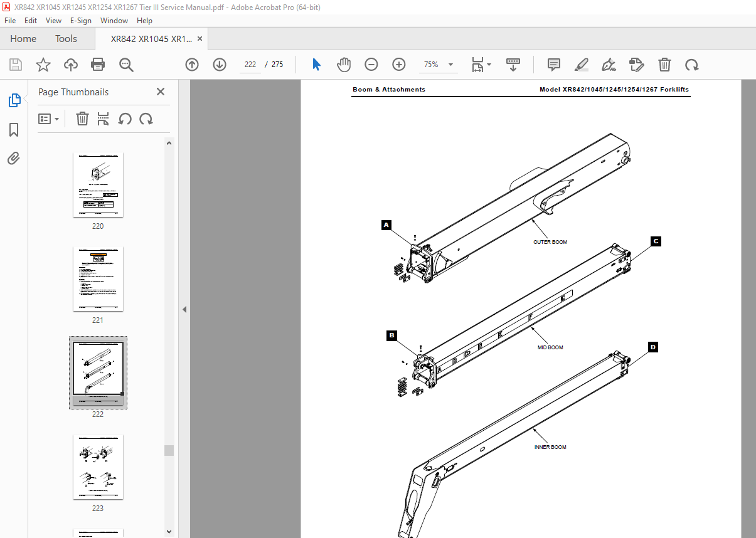
Task: Delete the page with the toolbar trash icon
Action: tap(664, 65)
